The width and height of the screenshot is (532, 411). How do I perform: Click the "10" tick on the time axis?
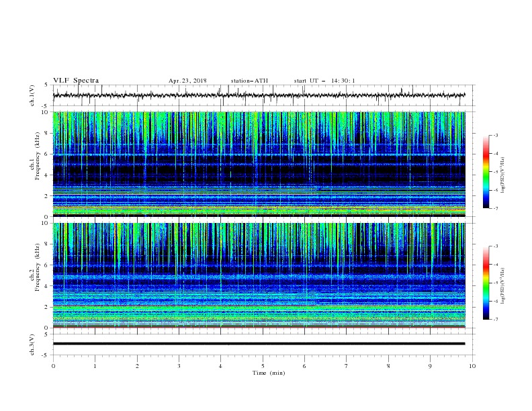point(472,366)
